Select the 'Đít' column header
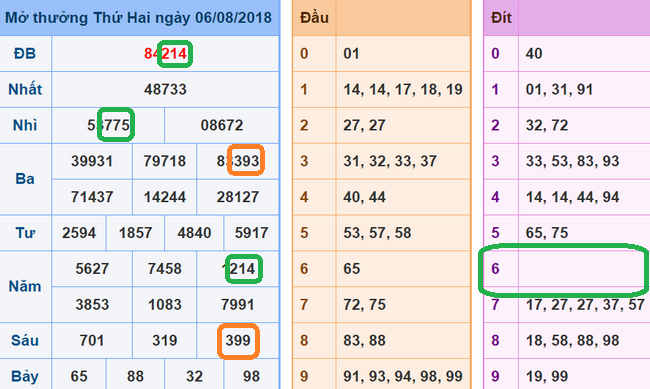Image resolution: width=650 pixels, height=389 pixels. click(501, 18)
